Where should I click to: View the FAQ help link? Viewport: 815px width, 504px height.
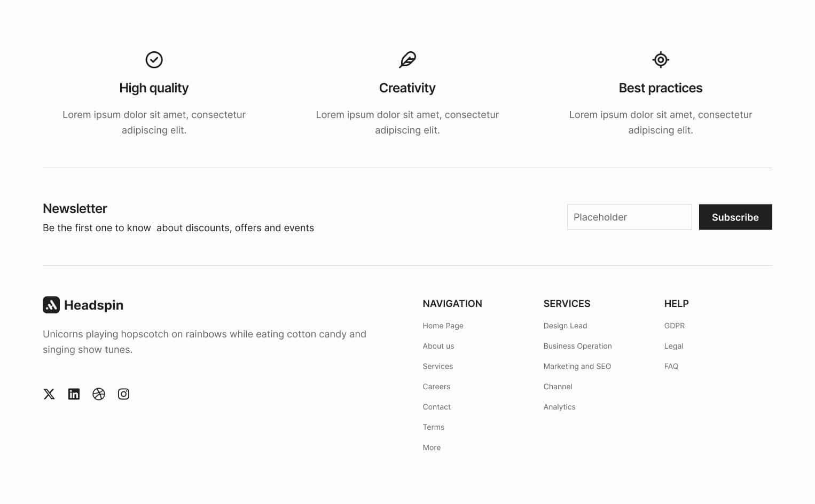point(671,366)
